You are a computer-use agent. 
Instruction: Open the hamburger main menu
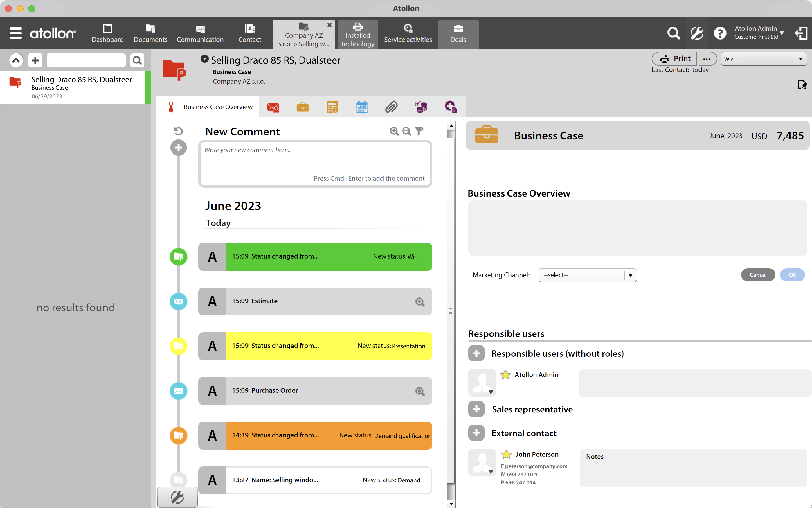pyautogui.click(x=15, y=33)
